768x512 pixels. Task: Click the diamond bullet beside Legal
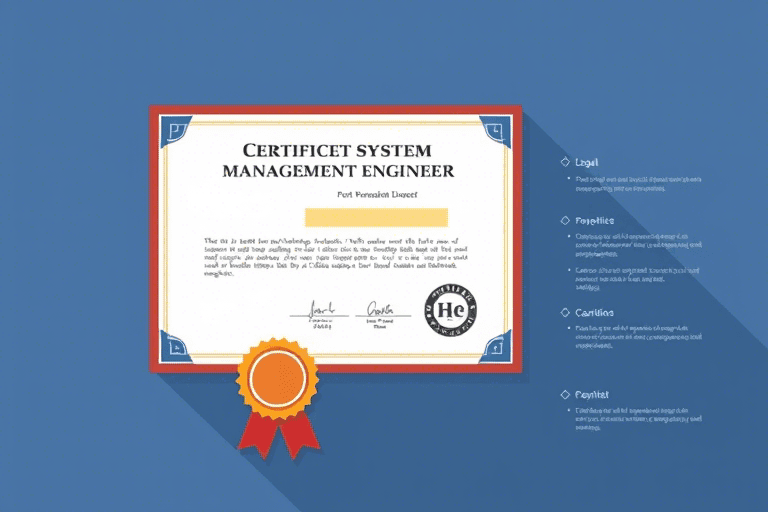pos(565,161)
